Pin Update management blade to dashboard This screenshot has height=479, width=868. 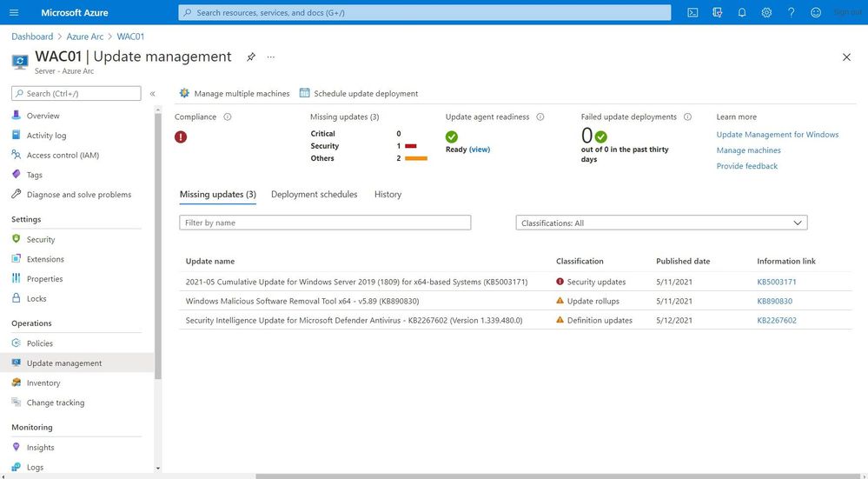click(251, 57)
